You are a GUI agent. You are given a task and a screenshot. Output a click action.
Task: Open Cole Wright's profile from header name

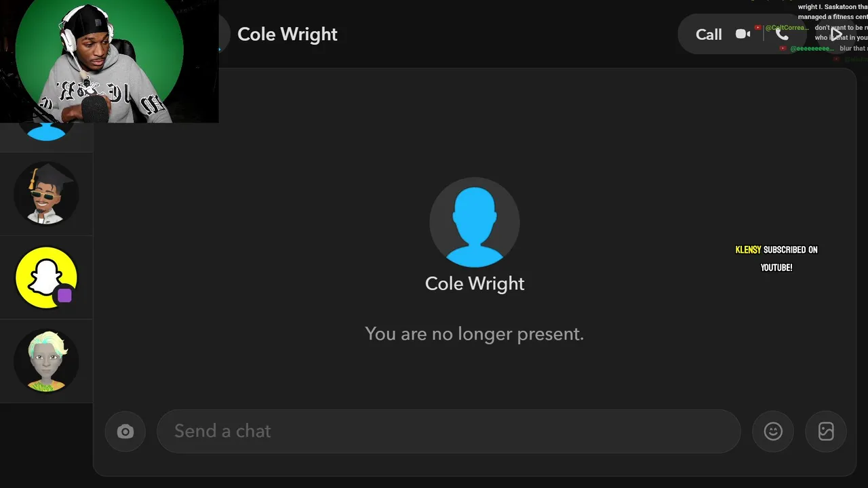[287, 35]
